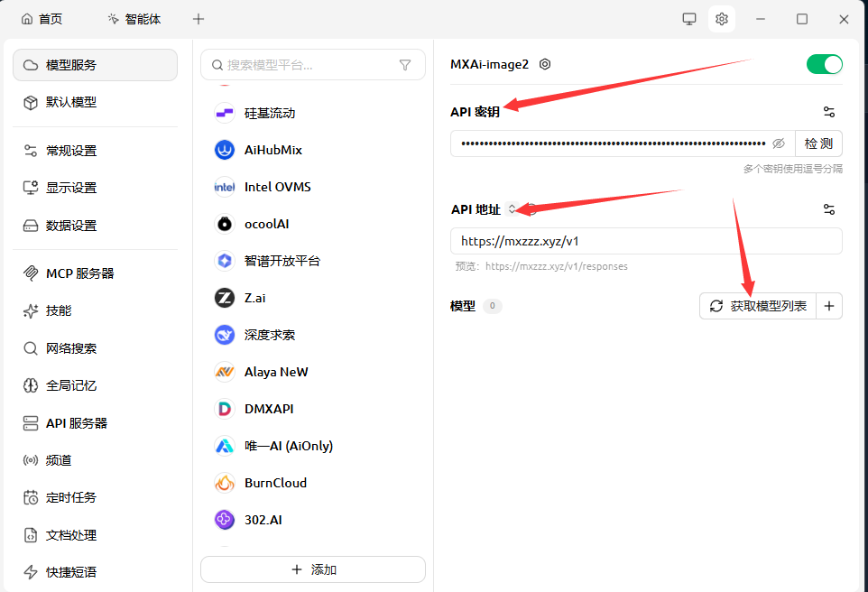This screenshot has width=868, height=592.
Task: Open 文档处理 settings page
Action: tap(96, 535)
